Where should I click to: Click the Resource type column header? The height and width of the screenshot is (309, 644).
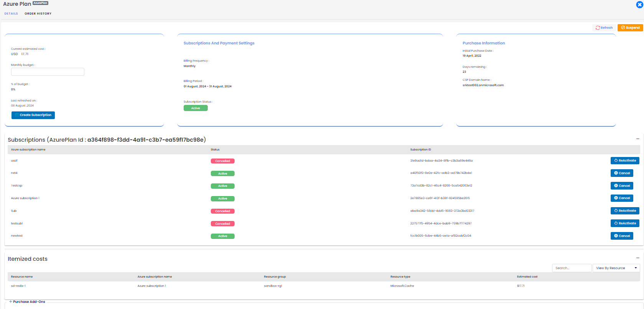pyautogui.click(x=400, y=276)
